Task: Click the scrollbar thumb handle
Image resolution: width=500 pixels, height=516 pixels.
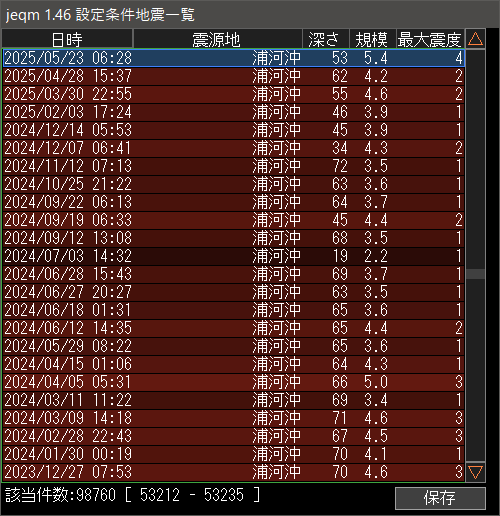Action: click(x=475, y=274)
